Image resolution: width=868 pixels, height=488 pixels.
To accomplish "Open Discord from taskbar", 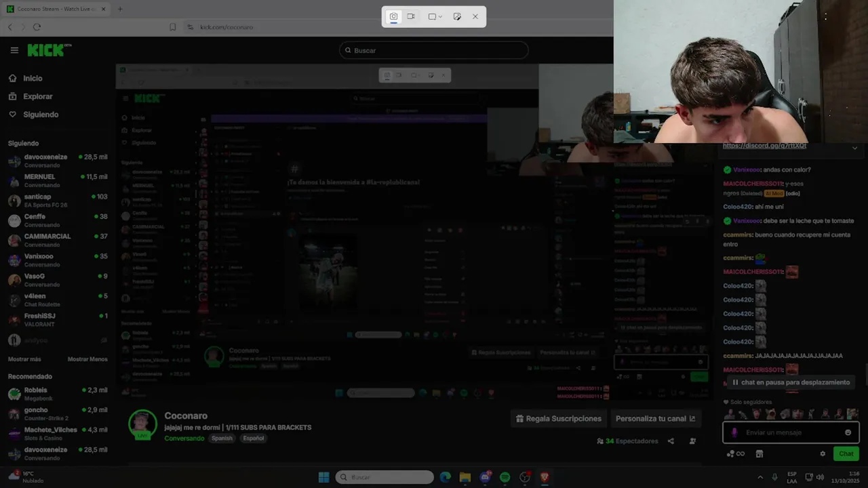I will coord(485,477).
